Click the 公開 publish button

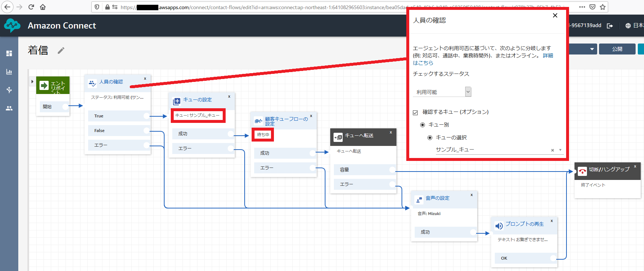617,49
